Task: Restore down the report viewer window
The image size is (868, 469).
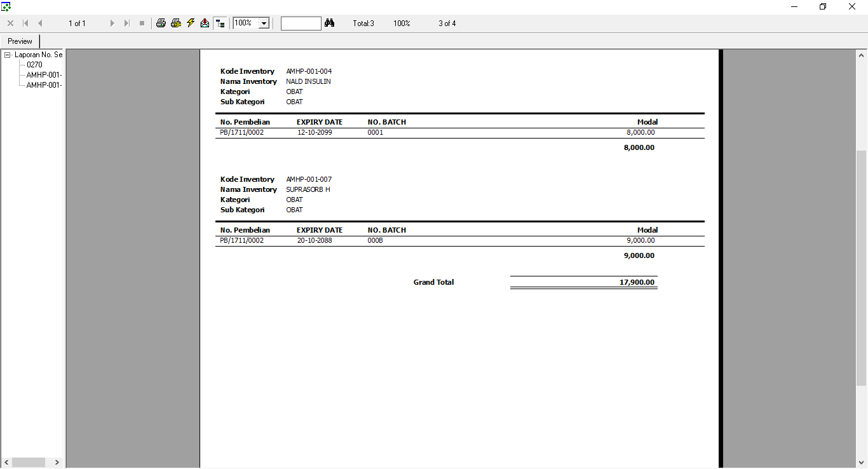Action: pyautogui.click(x=823, y=6)
